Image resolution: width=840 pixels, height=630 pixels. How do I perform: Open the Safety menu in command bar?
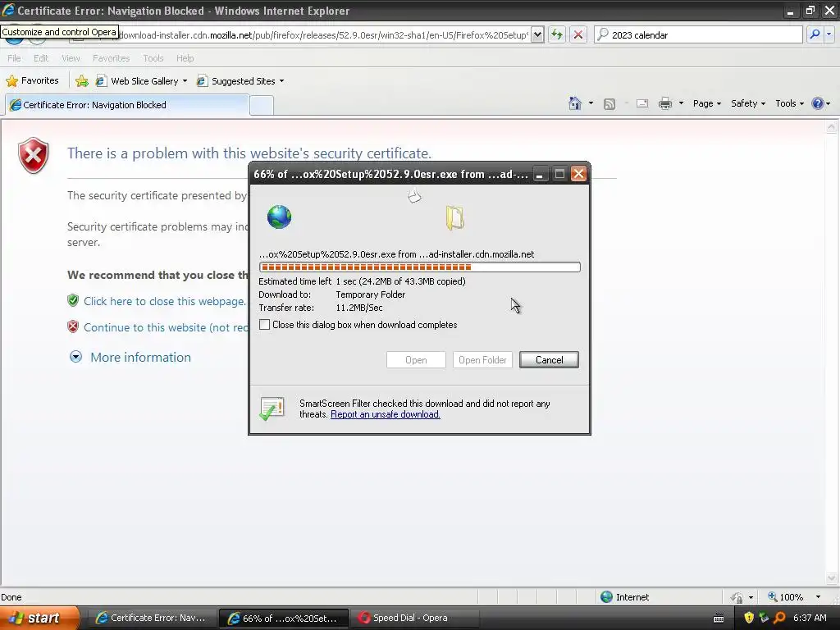coord(748,103)
